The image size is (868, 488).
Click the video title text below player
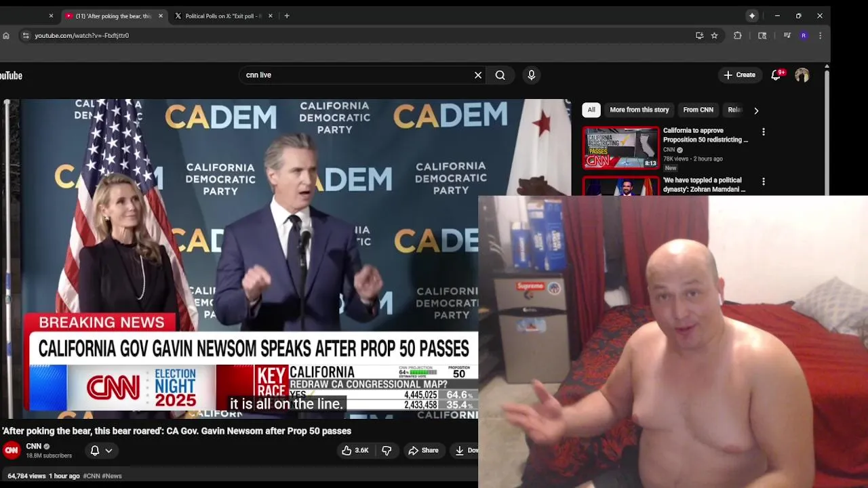click(176, 431)
